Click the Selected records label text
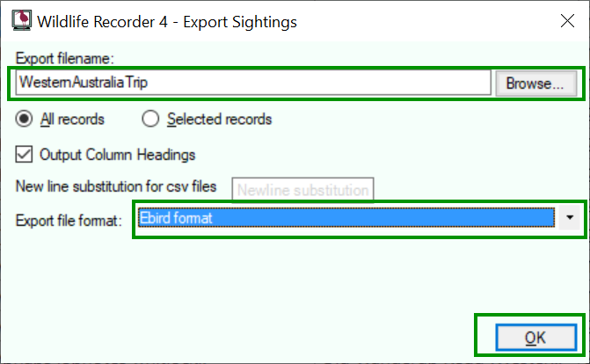This screenshot has width=590, height=364. click(x=219, y=120)
